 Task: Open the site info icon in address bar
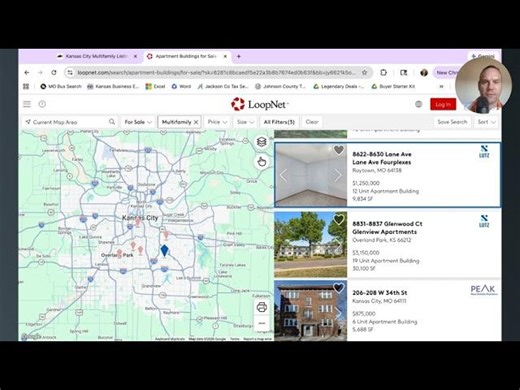coord(70,72)
